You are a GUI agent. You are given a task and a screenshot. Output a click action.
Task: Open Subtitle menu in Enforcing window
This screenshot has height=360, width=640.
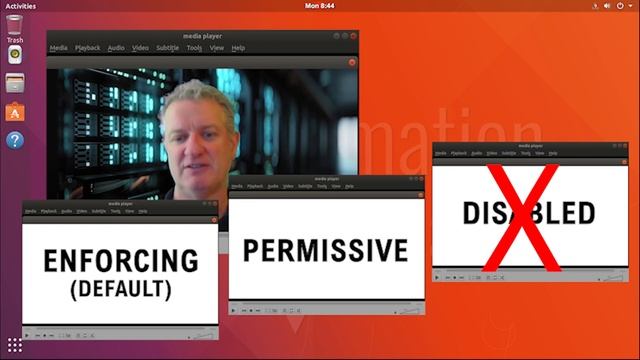click(99, 211)
